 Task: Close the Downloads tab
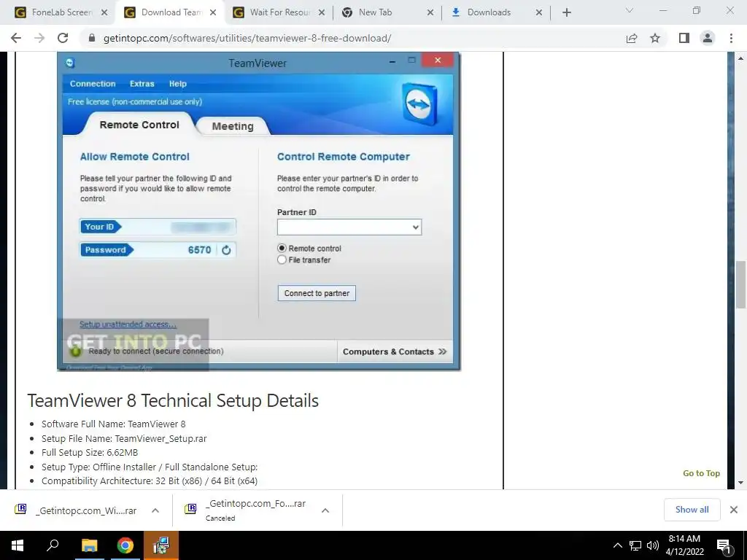click(x=539, y=13)
